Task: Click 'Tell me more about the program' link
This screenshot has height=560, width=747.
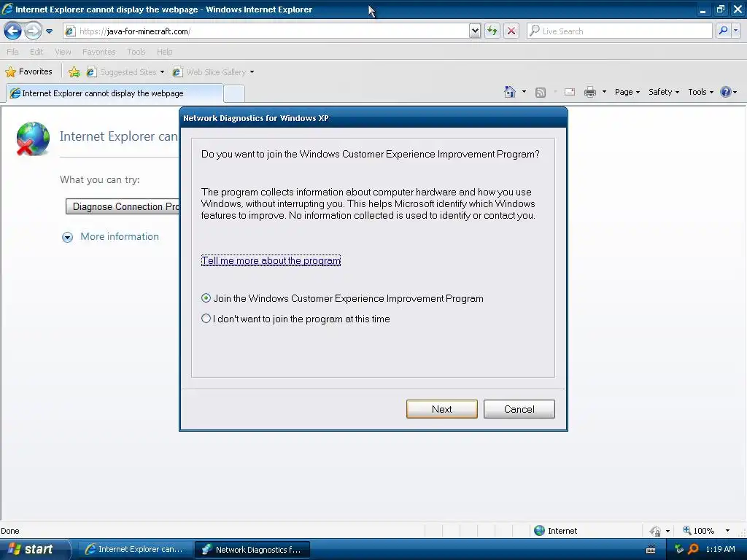Action: (x=271, y=260)
